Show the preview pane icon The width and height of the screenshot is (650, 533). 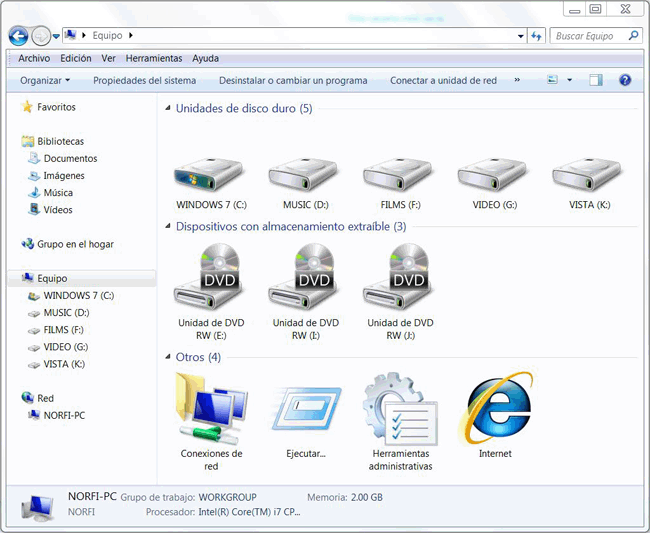[596, 80]
